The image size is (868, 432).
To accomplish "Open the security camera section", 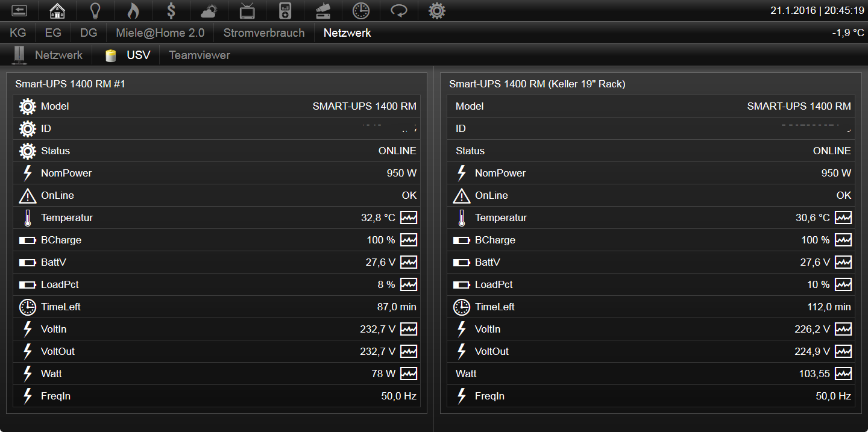I will click(x=323, y=10).
